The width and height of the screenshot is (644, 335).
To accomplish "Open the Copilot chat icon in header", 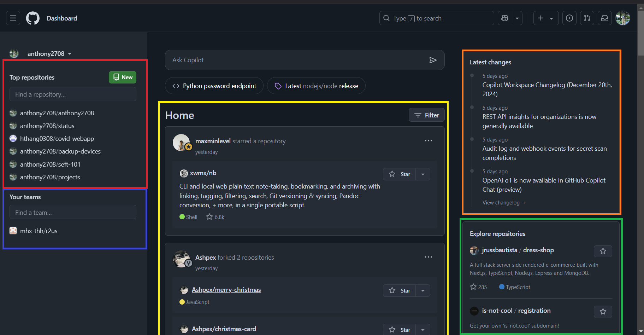I will point(505,18).
